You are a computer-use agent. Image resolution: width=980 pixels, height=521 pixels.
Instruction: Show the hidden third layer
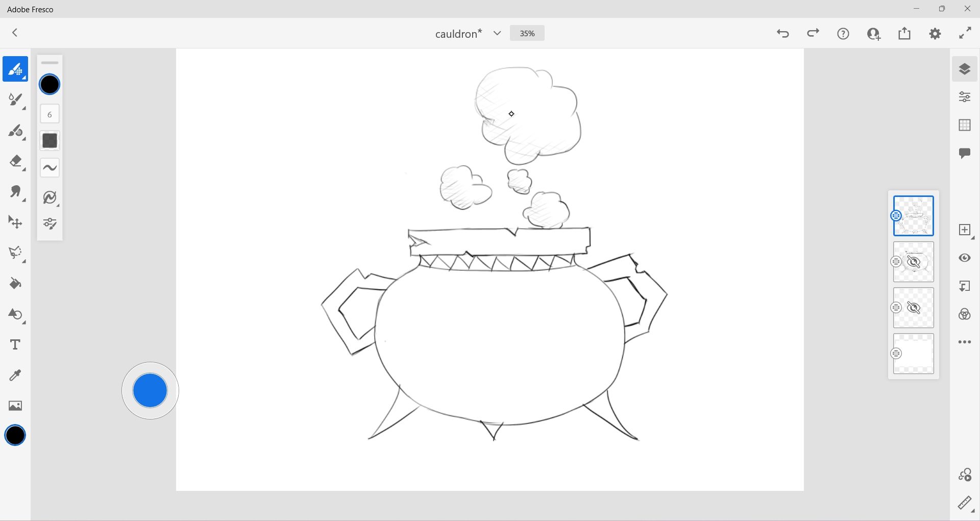pyautogui.click(x=914, y=308)
